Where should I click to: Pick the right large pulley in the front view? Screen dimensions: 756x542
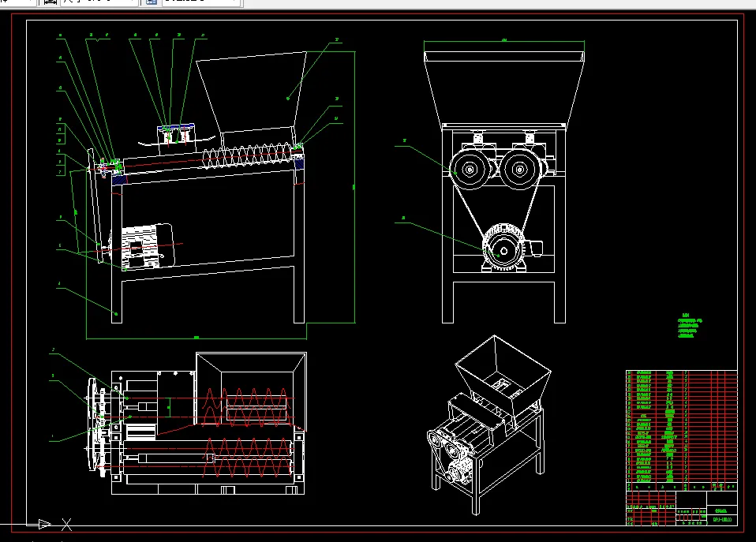[x=520, y=170]
